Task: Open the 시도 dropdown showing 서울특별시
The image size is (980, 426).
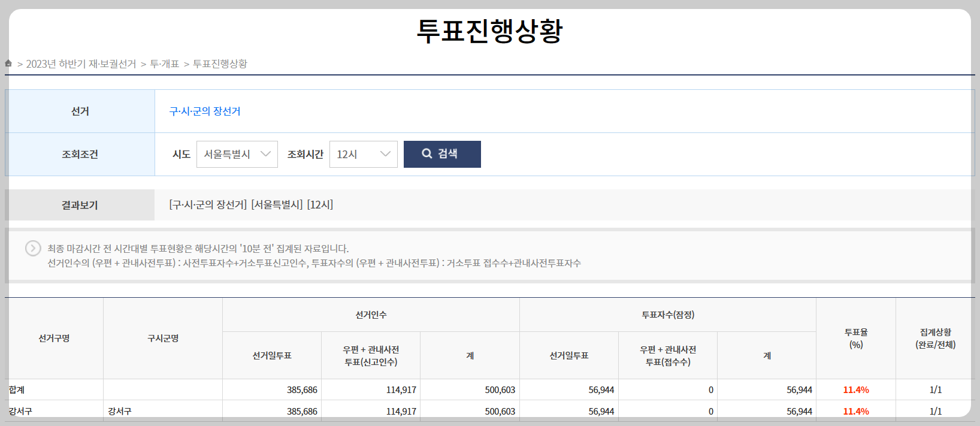Action: point(237,154)
